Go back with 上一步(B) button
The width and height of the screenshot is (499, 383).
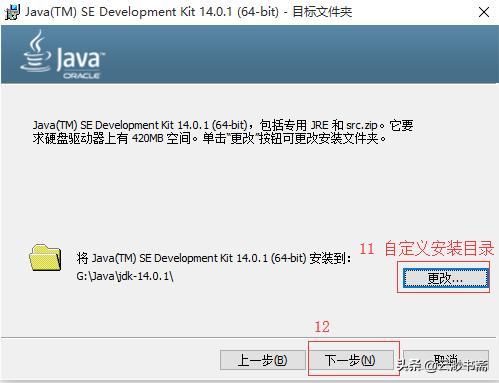[263, 360]
